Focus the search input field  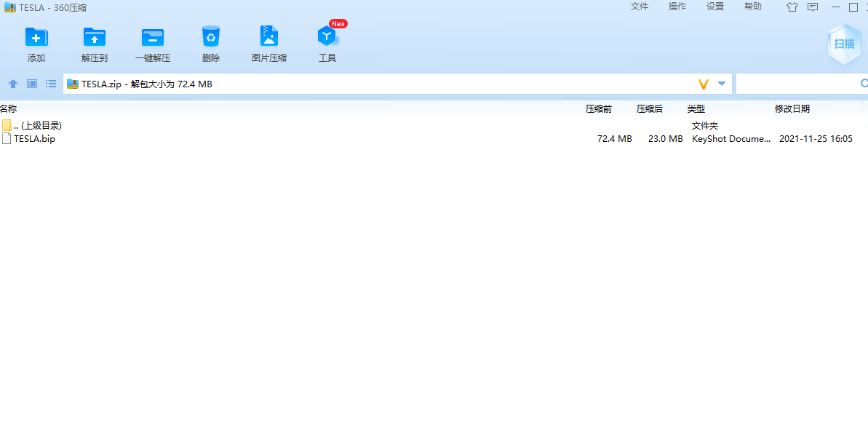[797, 84]
